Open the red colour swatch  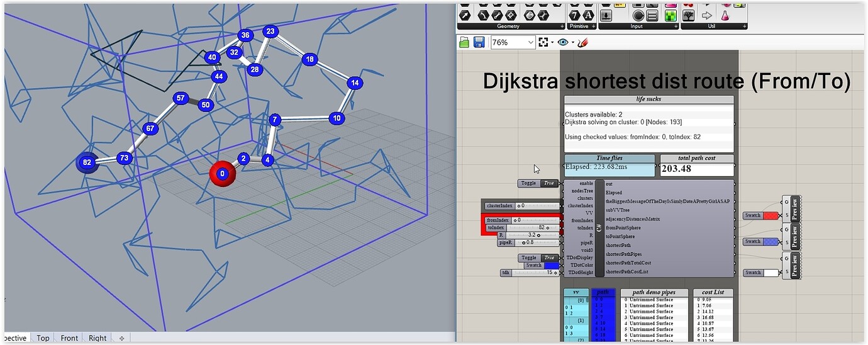click(762, 215)
